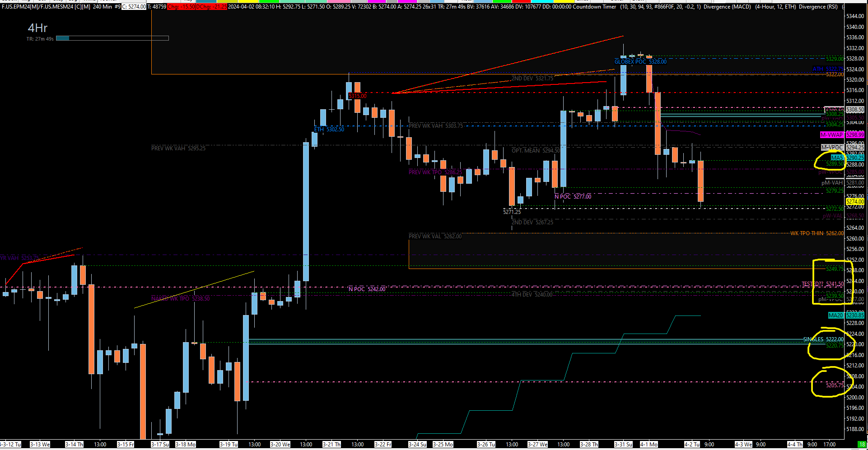Viewport: 868px width, 450px height.
Task: Select the PREV WK VAH 5303.75 label
Action: [435, 126]
